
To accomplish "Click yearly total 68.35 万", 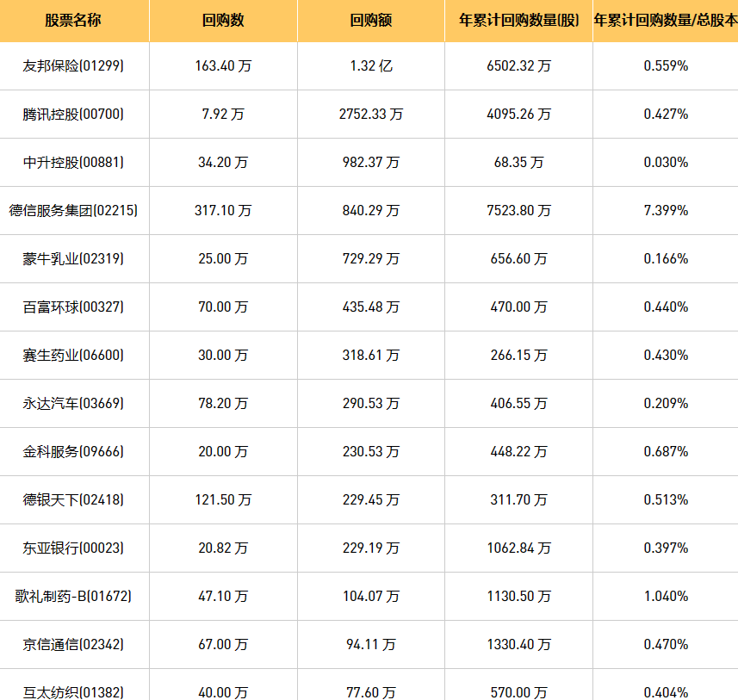I will (x=518, y=163).
